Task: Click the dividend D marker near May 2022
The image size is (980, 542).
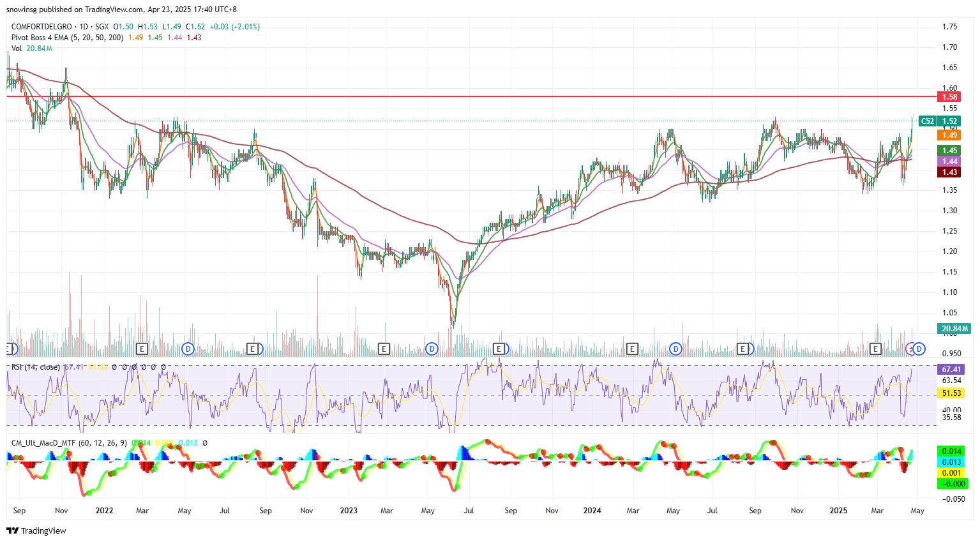Action: pos(188,349)
